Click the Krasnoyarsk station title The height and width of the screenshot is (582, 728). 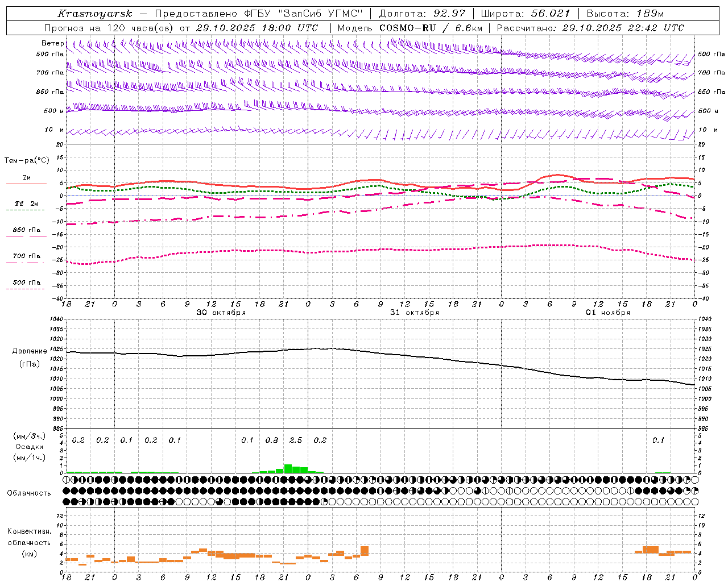click(x=95, y=14)
